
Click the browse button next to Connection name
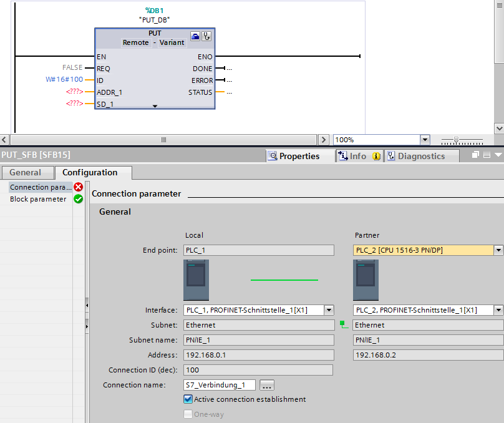tap(267, 385)
